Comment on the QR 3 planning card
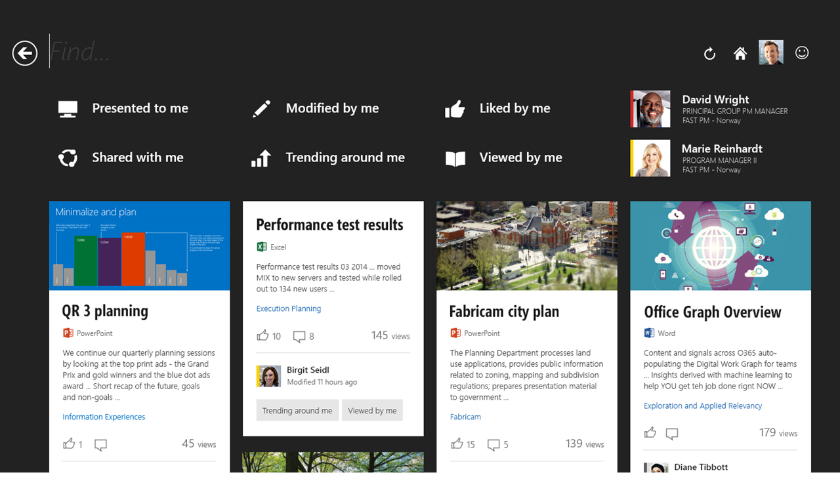This screenshot has width=840, height=504. click(x=100, y=445)
